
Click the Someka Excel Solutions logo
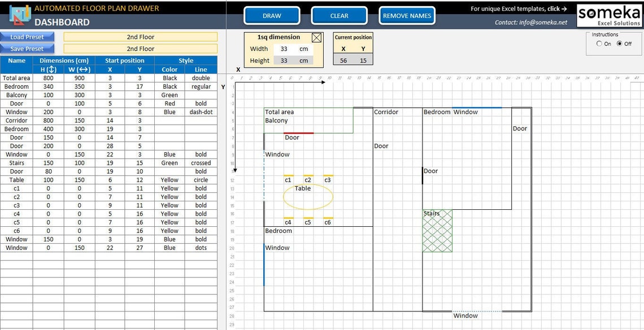(609, 15)
